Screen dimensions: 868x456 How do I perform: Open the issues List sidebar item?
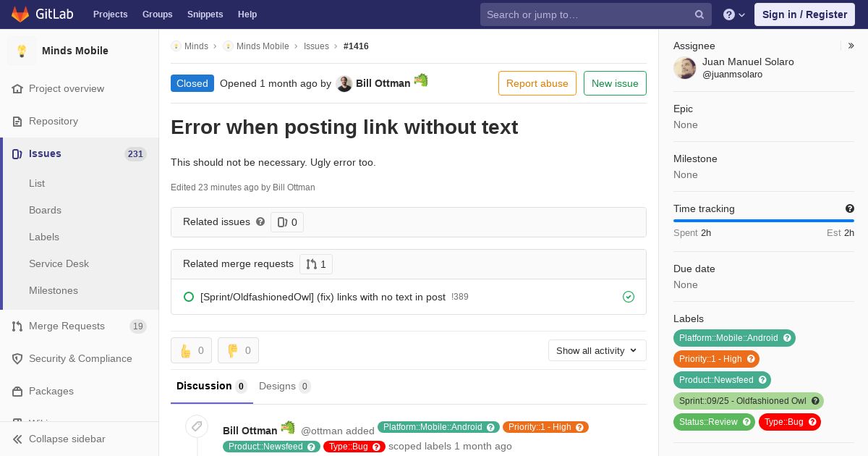tap(37, 183)
